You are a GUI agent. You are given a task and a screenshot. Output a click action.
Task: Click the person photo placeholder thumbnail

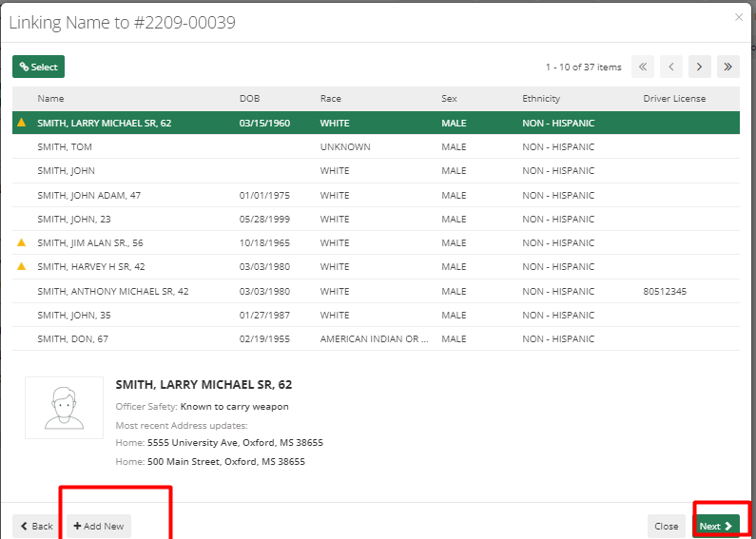pos(64,408)
